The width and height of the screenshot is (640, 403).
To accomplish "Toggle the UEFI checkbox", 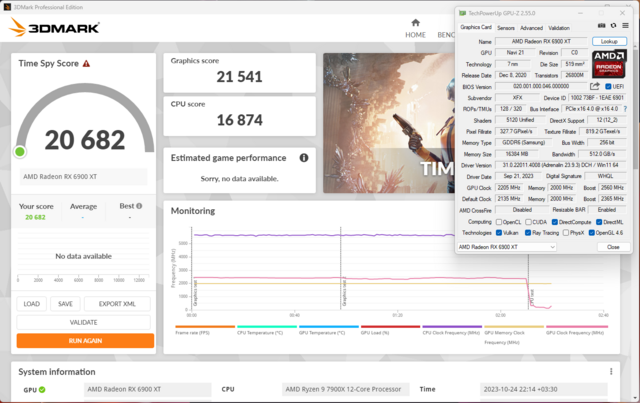I will pyautogui.click(x=606, y=87).
